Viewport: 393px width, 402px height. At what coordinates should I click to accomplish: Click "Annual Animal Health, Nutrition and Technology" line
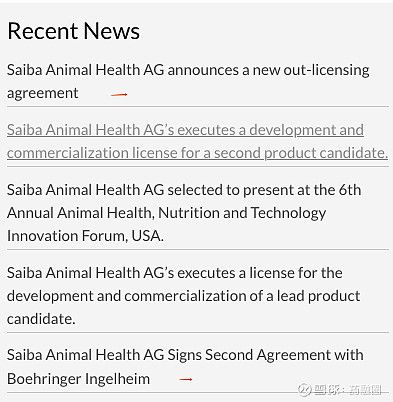coord(166,213)
